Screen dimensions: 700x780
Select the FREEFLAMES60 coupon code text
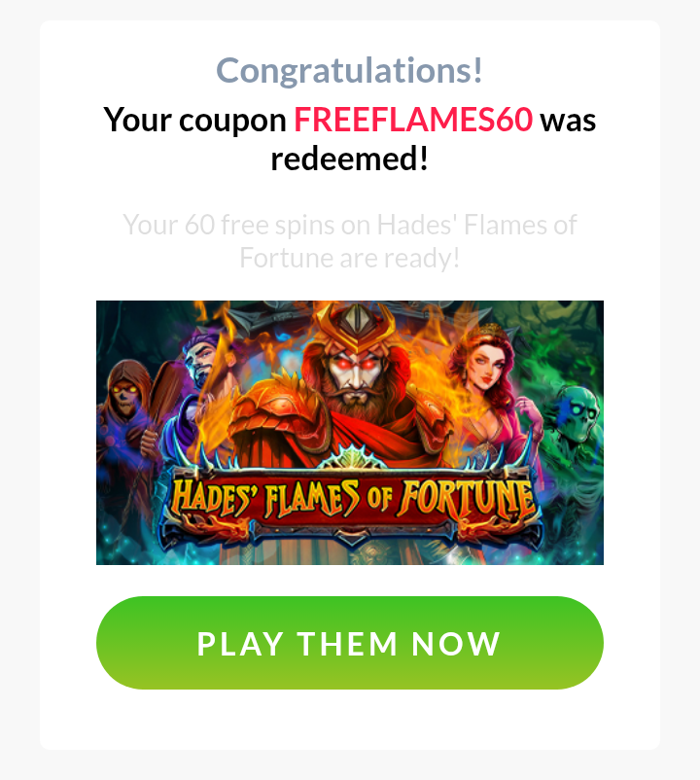coord(413,120)
